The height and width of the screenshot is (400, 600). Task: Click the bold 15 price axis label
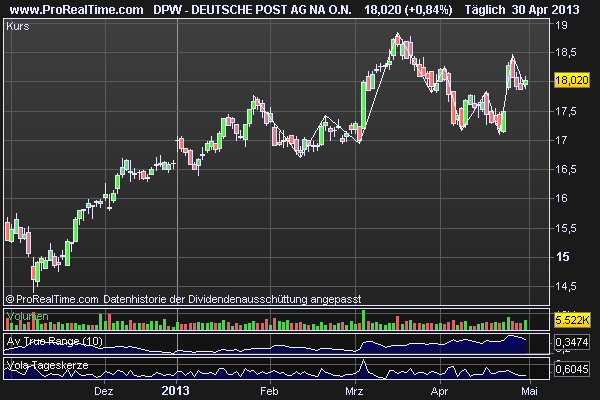tap(562, 257)
